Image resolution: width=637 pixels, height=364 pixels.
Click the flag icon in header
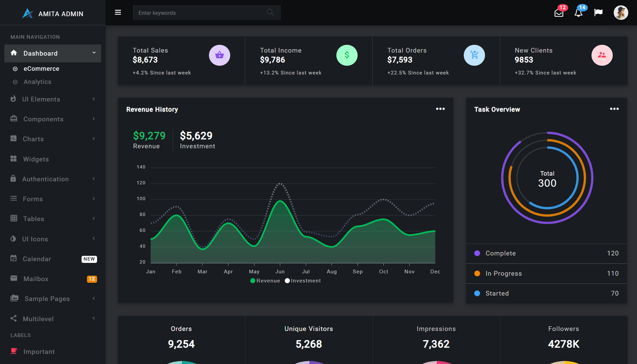598,12
